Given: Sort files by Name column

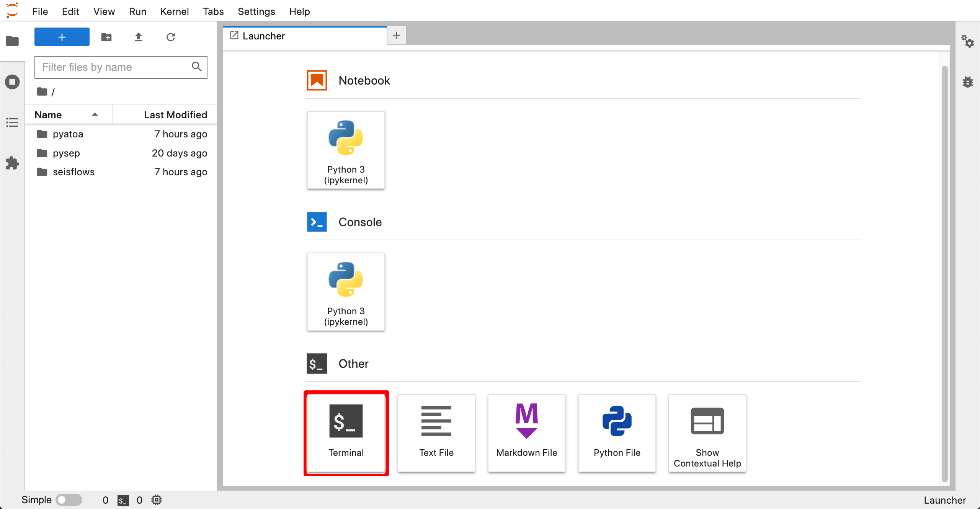Looking at the screenshot, I should tap(68, 115).
